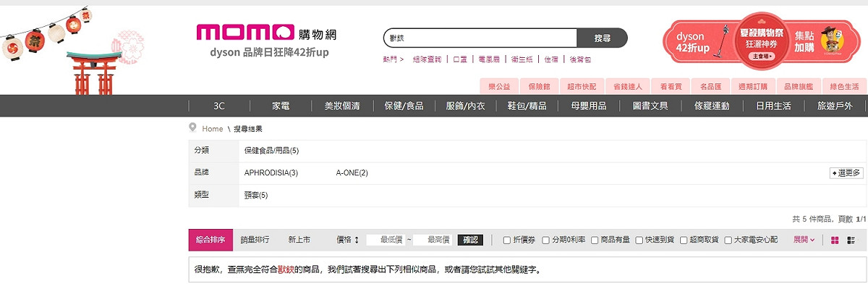The image size is (868, 284).
Task: Open 美妝個清 category menu
Action: 342,106
